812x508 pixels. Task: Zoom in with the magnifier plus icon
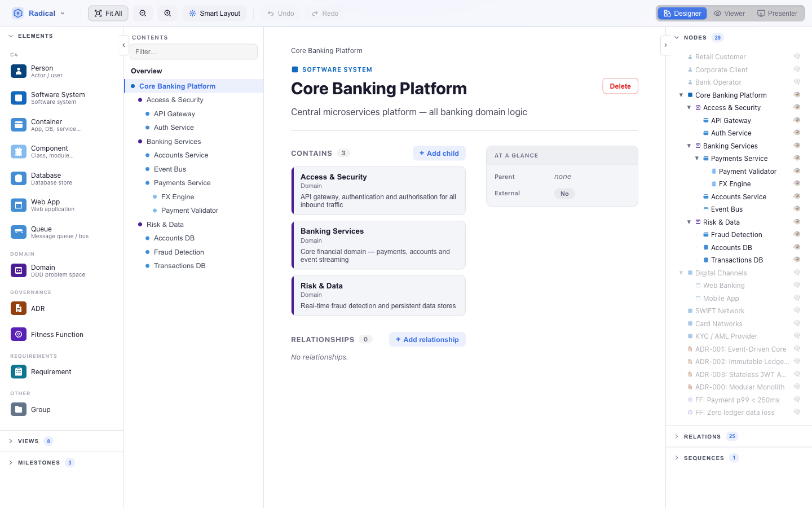(x=167, y=14)
